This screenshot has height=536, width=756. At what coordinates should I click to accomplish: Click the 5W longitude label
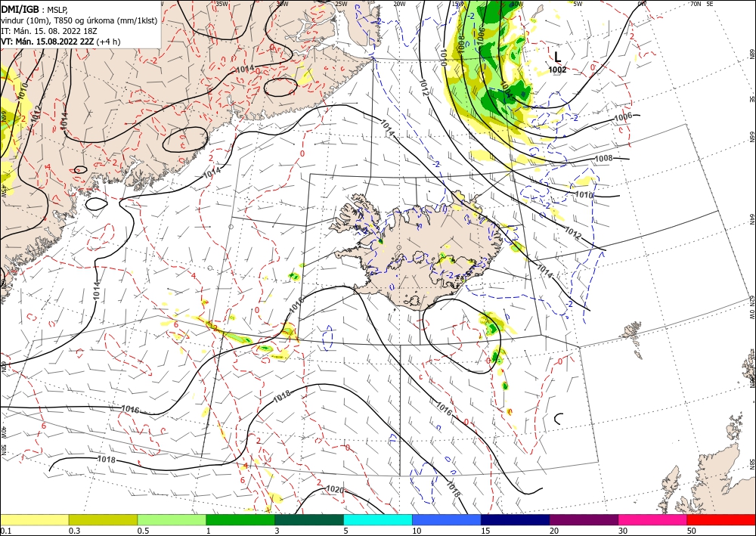(578, 4)
